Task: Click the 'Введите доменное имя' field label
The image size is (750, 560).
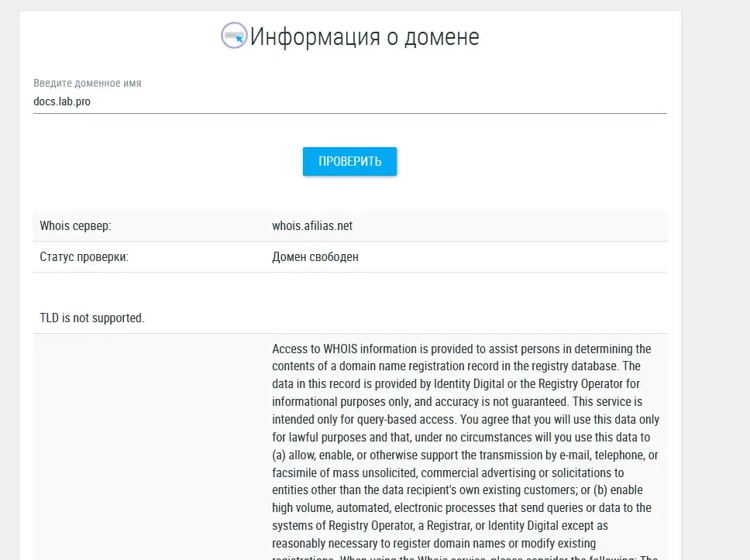Action: click(88, 83)
